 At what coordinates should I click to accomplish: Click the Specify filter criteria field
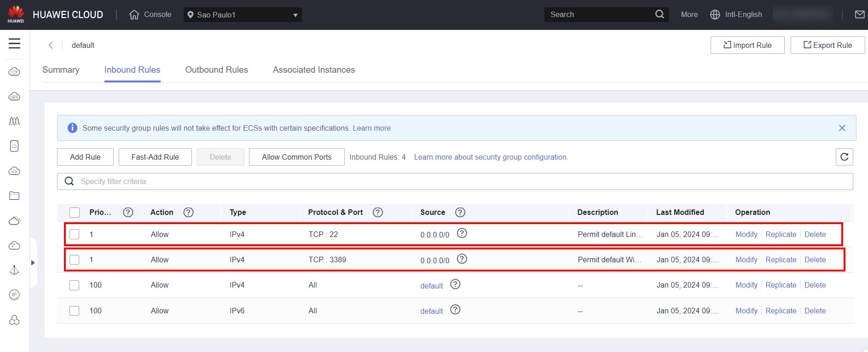pos(455,181)
